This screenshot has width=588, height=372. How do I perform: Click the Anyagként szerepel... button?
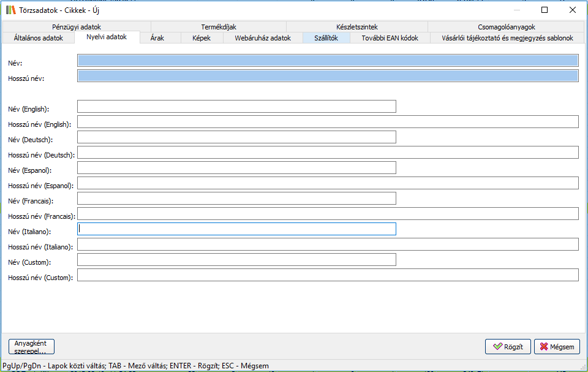coord(31,347)
